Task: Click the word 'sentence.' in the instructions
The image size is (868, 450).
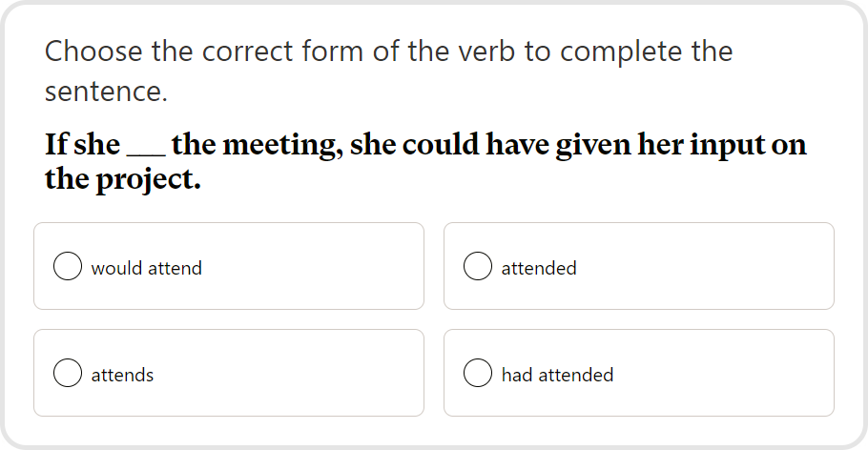Action: [106, 92]
